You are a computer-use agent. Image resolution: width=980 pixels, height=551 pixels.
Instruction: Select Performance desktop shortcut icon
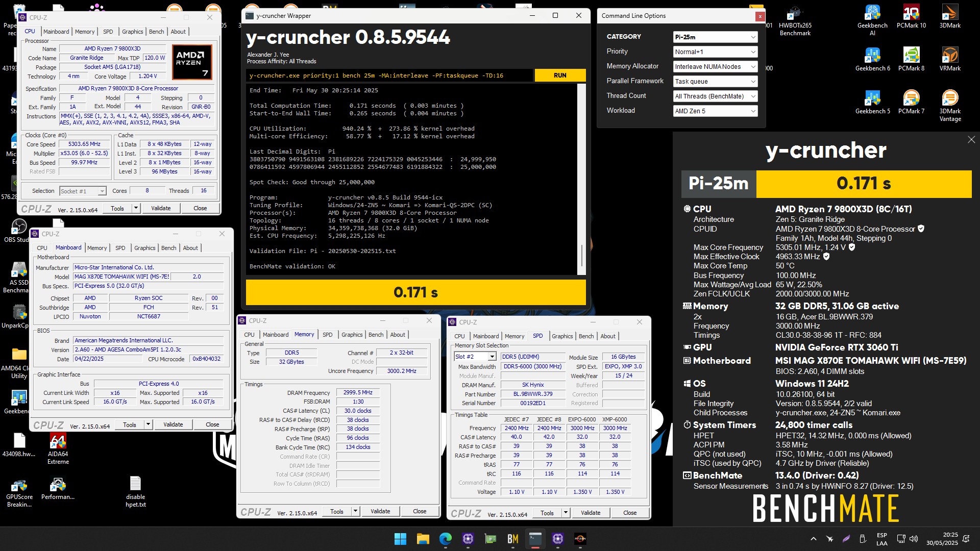click(x=58, y=488)
